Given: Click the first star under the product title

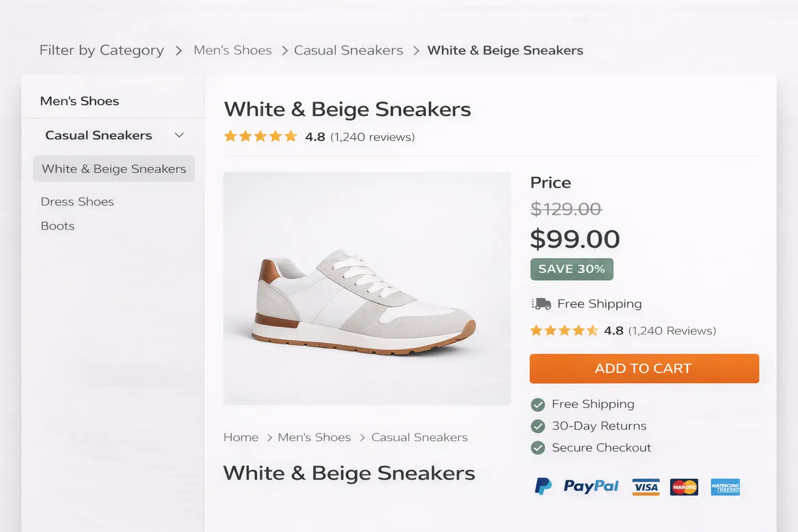Looking at the screenshot, I should (230, 136).
